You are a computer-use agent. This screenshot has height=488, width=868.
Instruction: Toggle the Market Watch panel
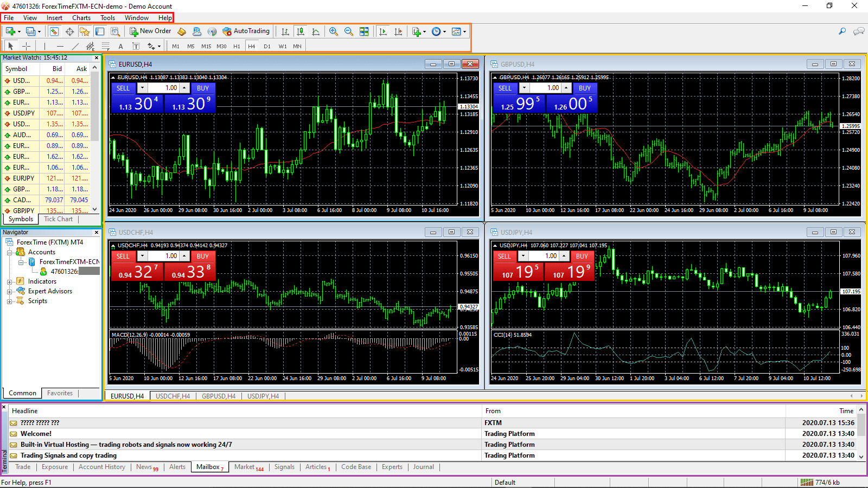54,31
